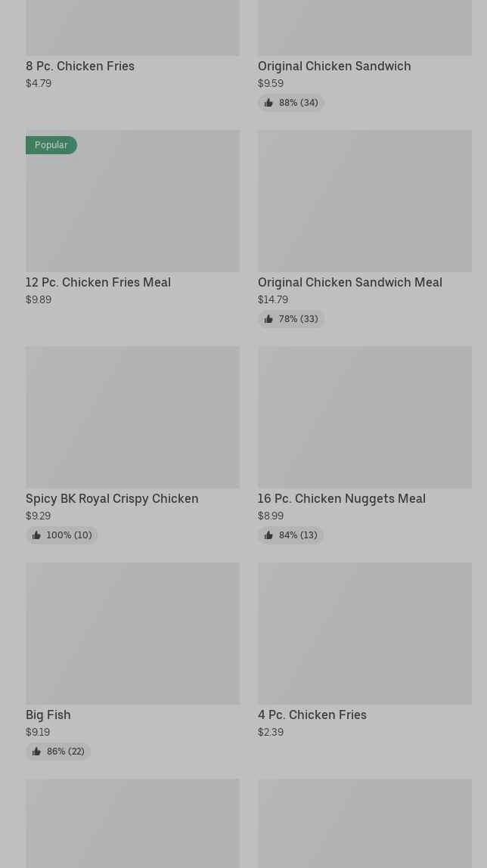Click 16 Pc. Chicken Nuggets Meal title

342,498
